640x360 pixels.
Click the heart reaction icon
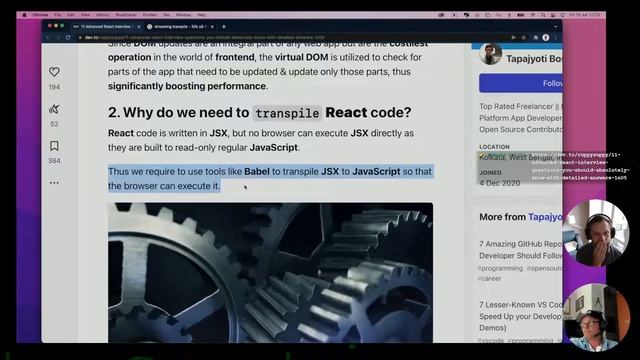(x=54, y=72)
